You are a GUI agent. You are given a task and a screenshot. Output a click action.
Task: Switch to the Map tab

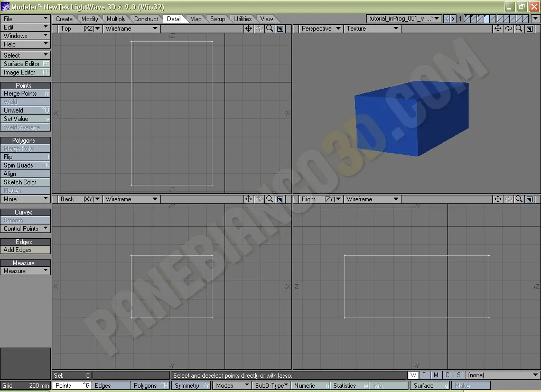click(195, 19)
